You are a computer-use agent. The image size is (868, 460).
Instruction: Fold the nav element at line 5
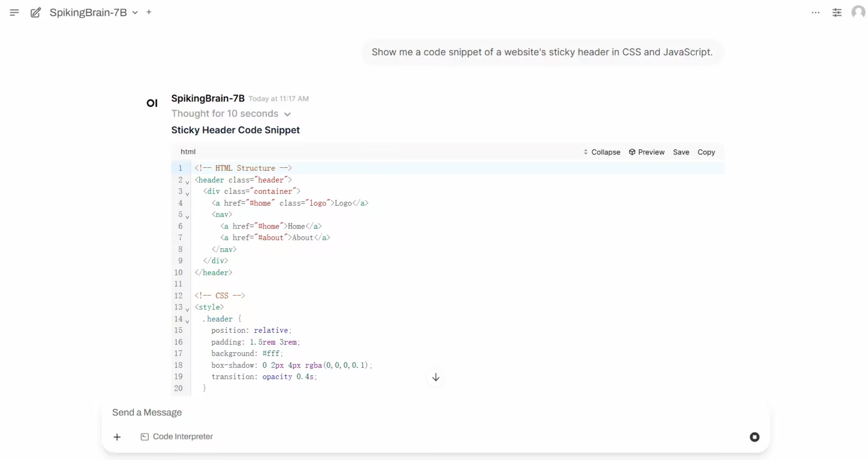pos(187,216)
